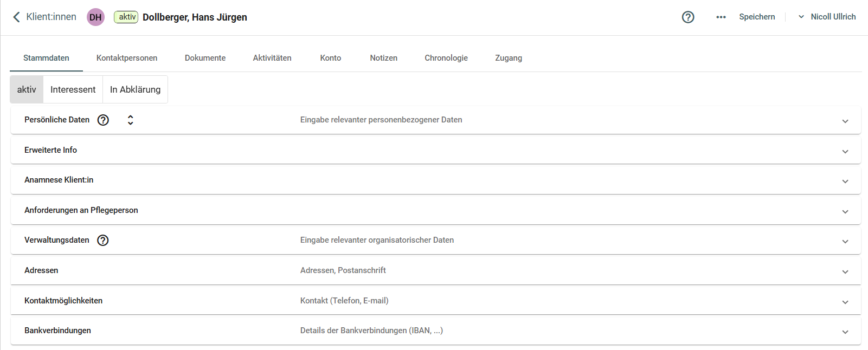This screenshot has height=350, width=868.
Task: Switch status to Interessent
Action: (73, 89)
